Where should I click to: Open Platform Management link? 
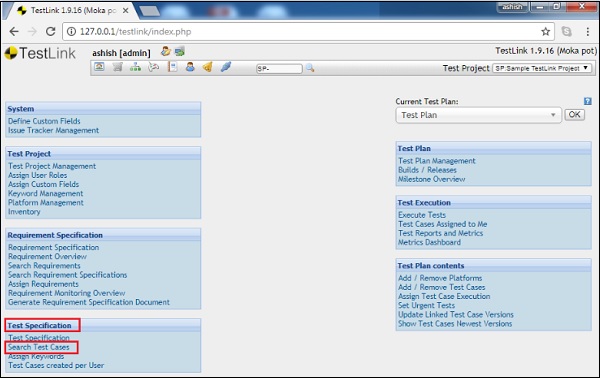(46, 203)
